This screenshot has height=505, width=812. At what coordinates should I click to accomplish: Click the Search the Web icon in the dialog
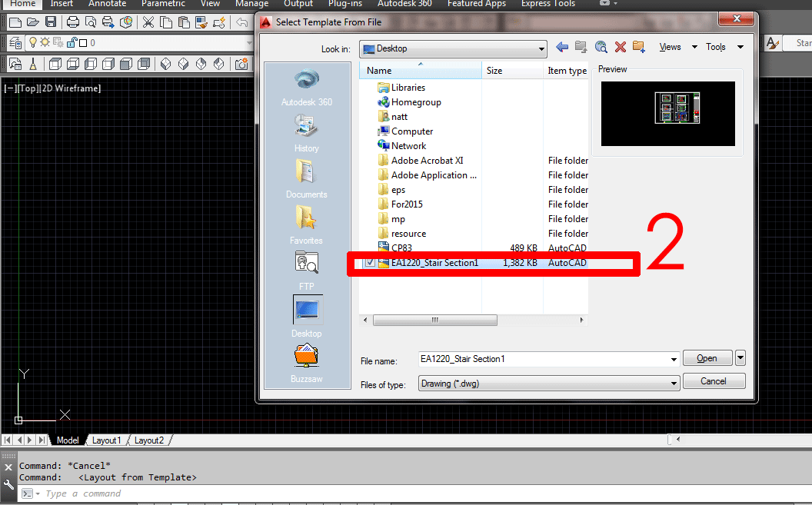601,47
